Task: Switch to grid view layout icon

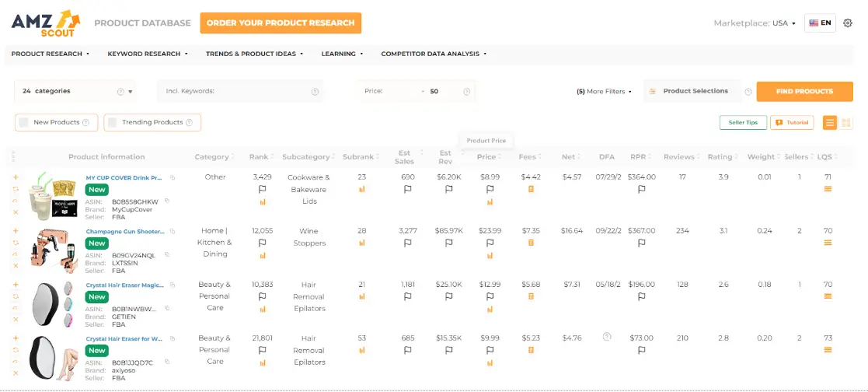Action: 846,123
